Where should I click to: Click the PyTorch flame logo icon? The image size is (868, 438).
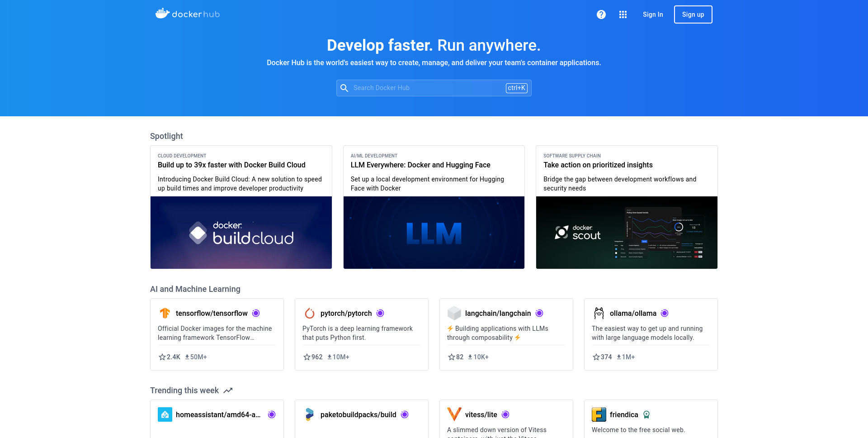pos(310,313)
